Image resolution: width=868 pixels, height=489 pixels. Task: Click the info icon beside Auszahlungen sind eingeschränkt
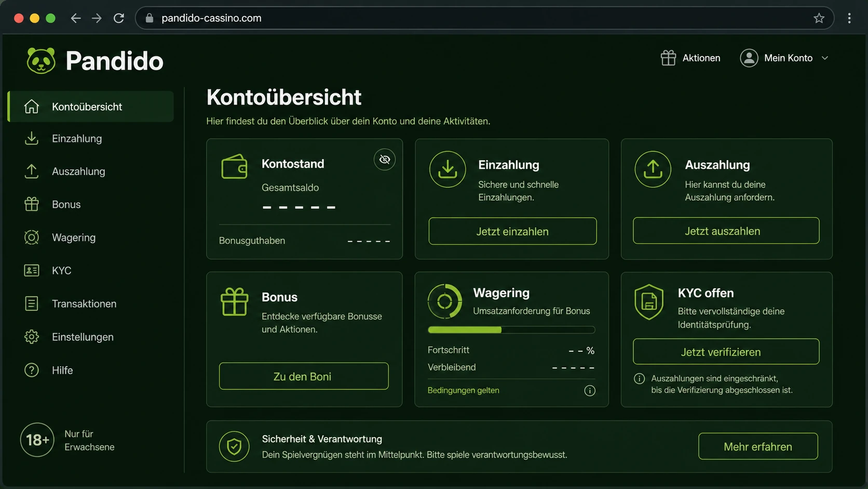coord(640,378)
